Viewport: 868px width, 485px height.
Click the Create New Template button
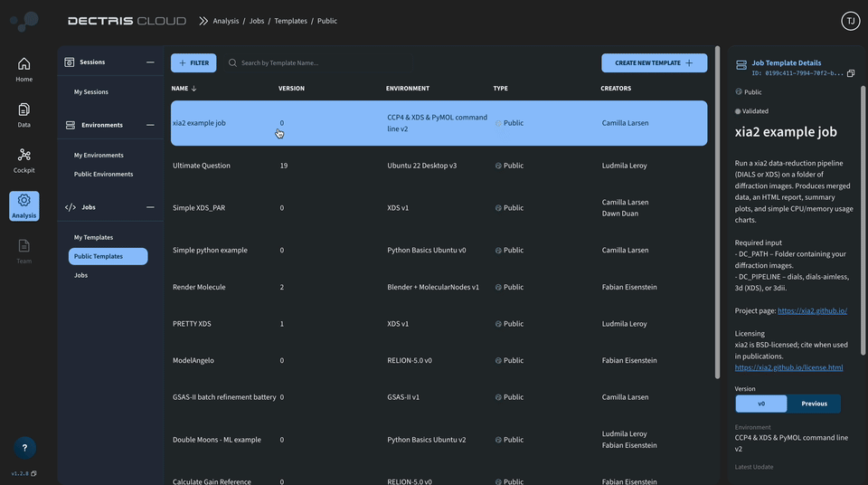coord(654,63)
